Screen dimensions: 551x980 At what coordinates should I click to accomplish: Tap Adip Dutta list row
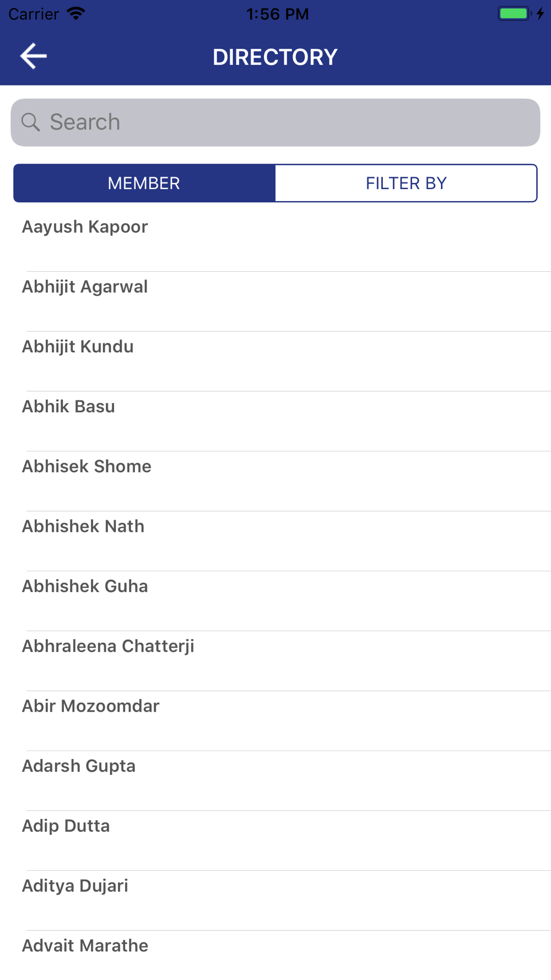(x=275, y=841)
